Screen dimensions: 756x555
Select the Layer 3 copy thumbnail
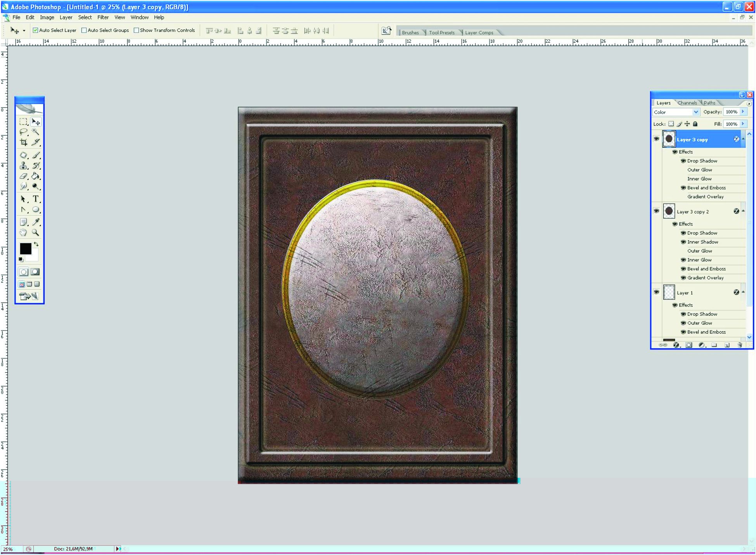[x=669, y=139]
